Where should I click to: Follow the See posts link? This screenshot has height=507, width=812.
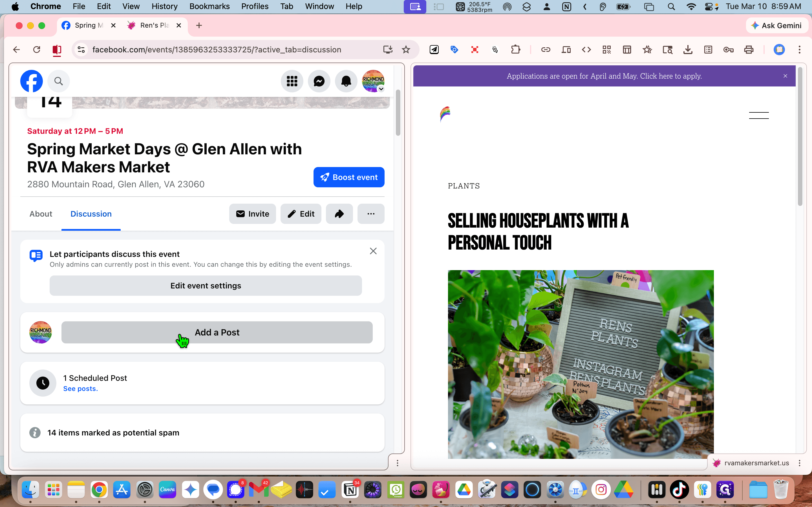[x=81, y=388]
